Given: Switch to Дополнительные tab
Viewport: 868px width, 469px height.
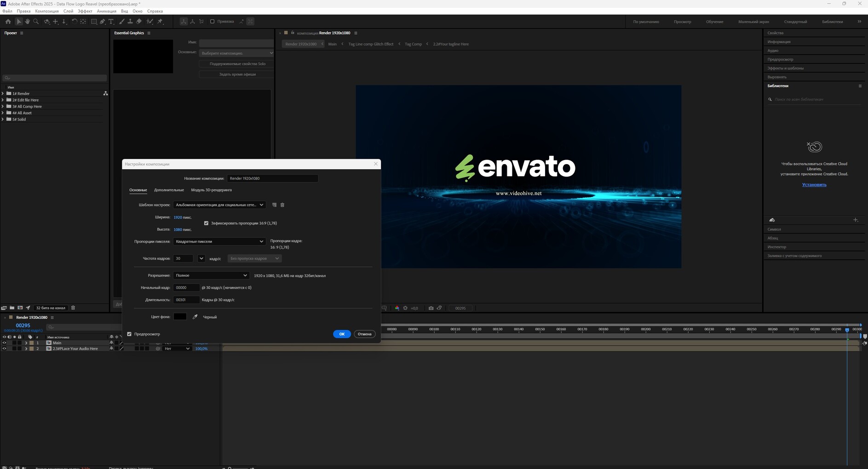Looking at the screenshot, I should tap(169, 190).
